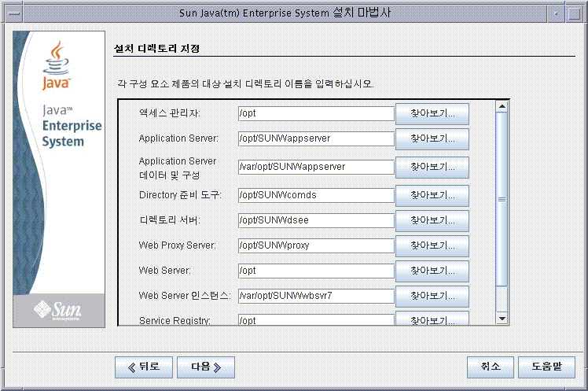This screenshot has height=391, width=588.
Task: Go back with the 뒤로 button
Action: click(x=144, y=367)
